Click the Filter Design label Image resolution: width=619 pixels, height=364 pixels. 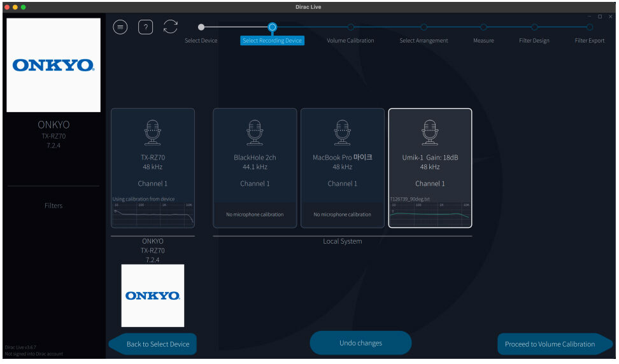534,41
